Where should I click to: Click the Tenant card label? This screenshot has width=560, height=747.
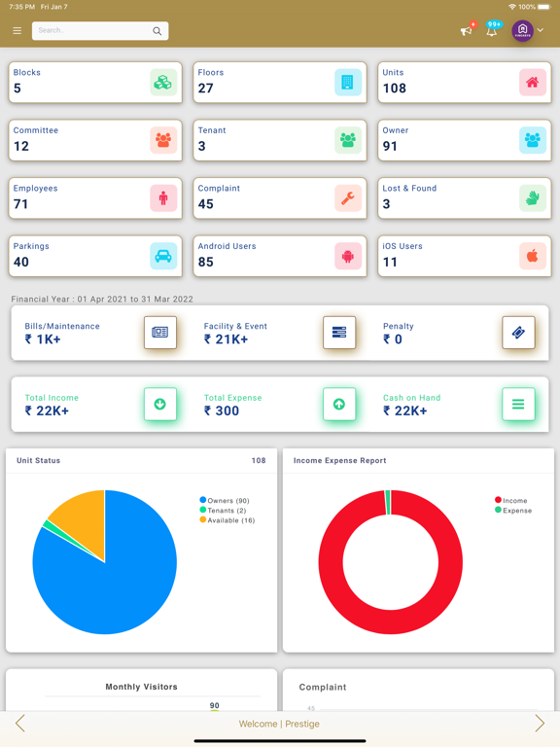coord(212,130)
